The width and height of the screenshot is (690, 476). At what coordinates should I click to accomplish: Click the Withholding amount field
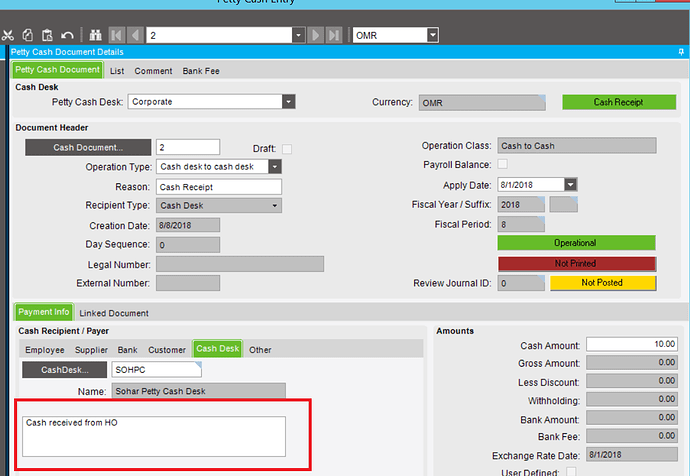point(632,399)
